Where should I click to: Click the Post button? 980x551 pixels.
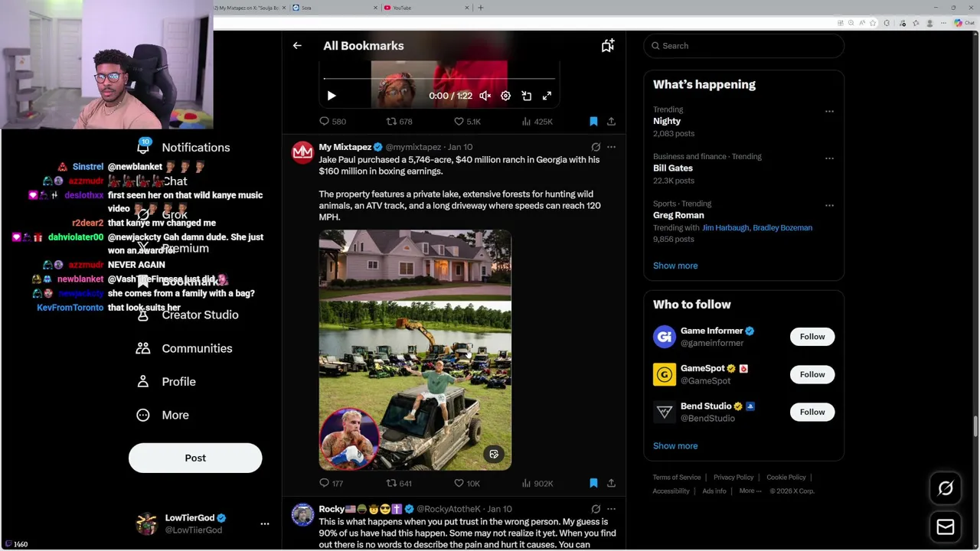click(x=195, y=458)
